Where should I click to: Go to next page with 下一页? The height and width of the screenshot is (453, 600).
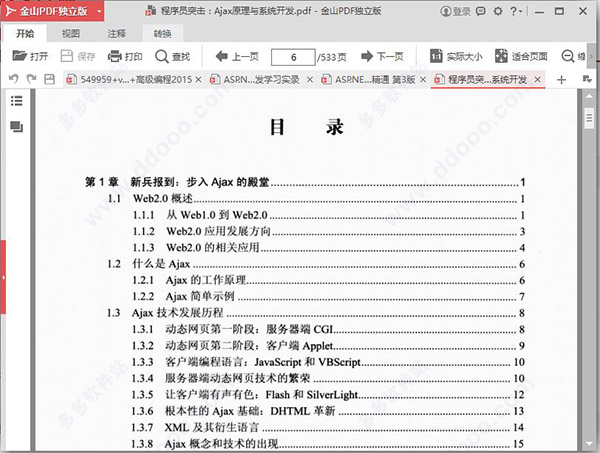[382, 57]
